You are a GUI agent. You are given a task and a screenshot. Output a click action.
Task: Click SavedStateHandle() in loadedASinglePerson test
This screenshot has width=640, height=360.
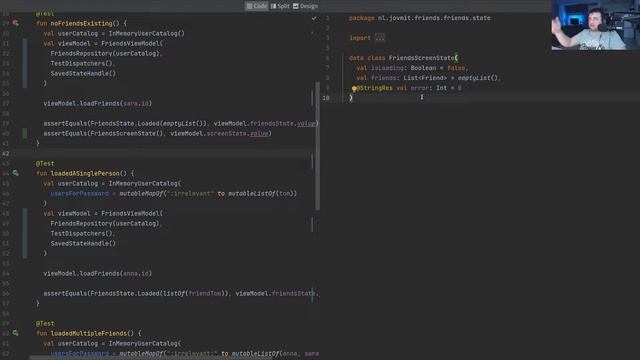83,243
